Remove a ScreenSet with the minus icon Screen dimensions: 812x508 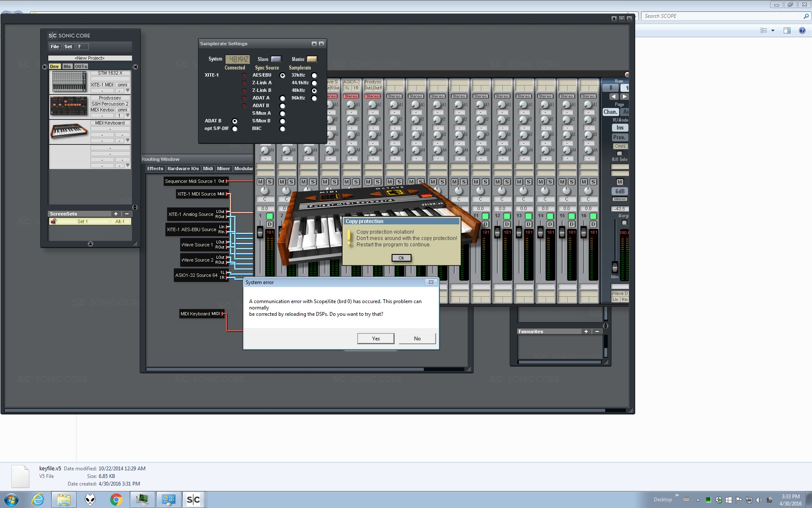coord(126,214)
